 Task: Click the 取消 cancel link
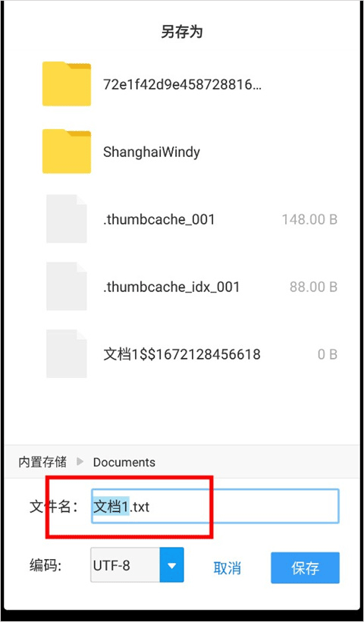click(x=227, y=568)
